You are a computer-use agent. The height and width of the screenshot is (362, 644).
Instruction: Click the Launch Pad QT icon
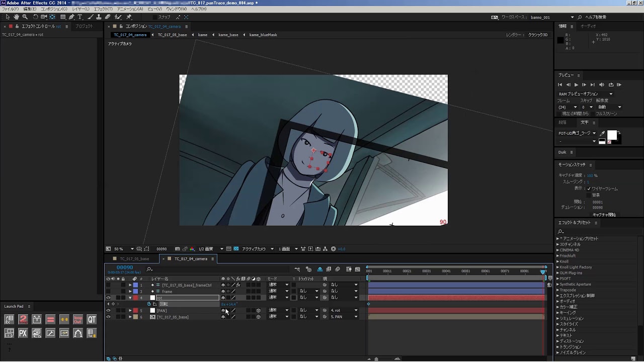click(92, 319)
